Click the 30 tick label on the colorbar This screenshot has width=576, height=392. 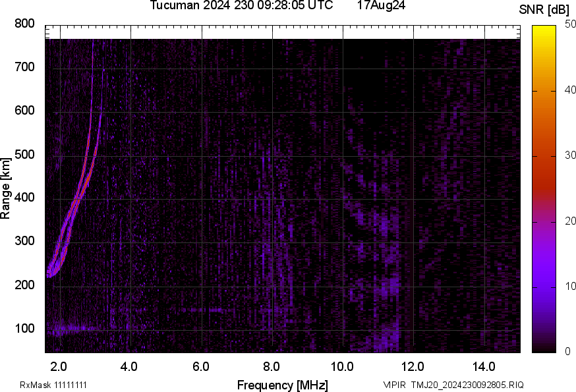click(x=570, y=156)
